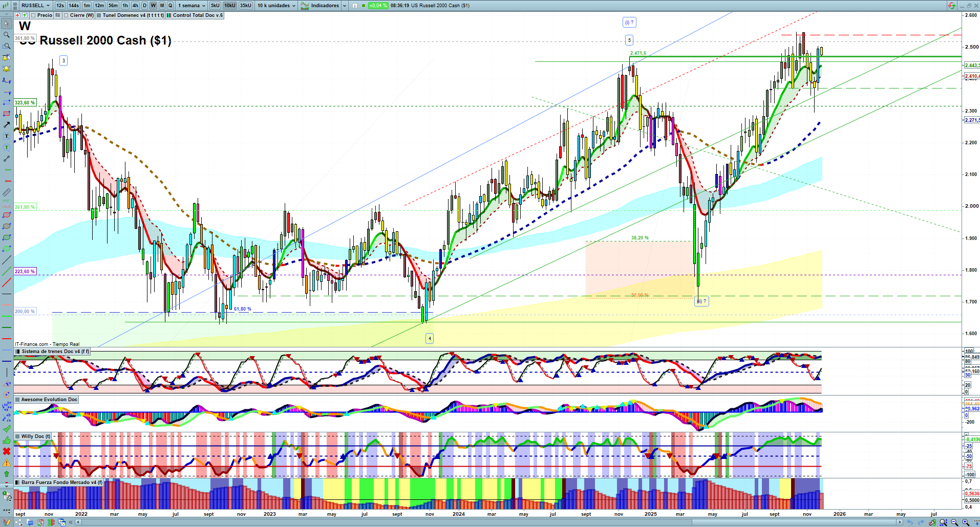Viewport: 980px width, 527px height.
Task: Pick the diagonal arrow drawing tool
Action: pyautogui.click(x=7, y=125)
